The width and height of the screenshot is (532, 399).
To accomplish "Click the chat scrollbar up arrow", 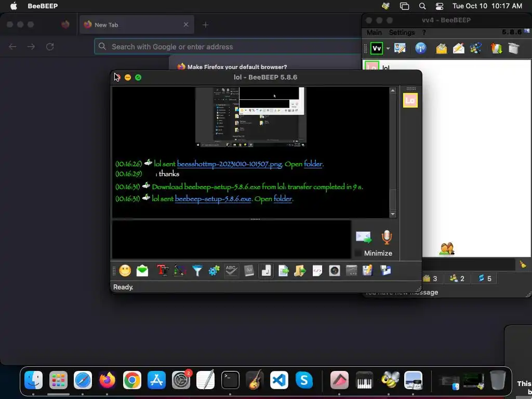I will [x=393, y=90].
